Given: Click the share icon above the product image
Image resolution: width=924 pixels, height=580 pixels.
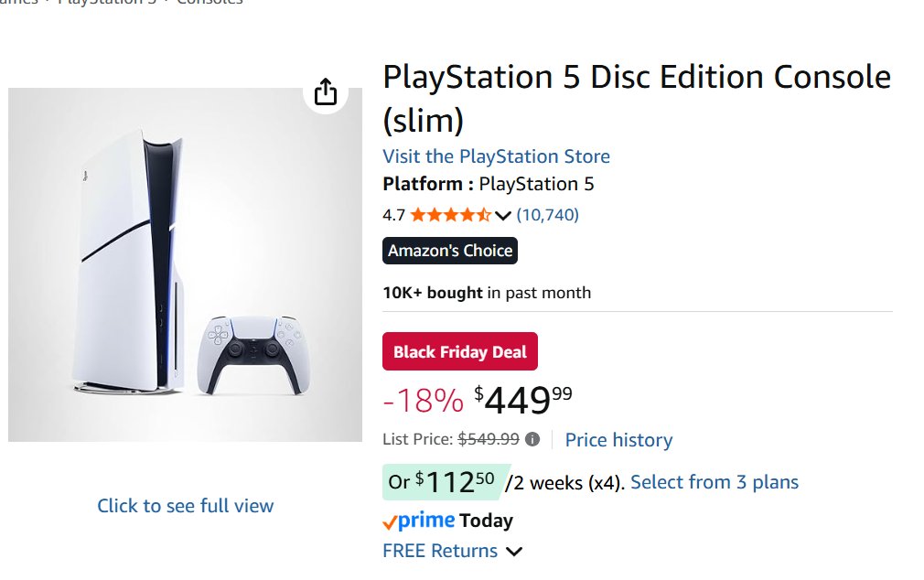Looking at the screenshot, I should 326,92.
